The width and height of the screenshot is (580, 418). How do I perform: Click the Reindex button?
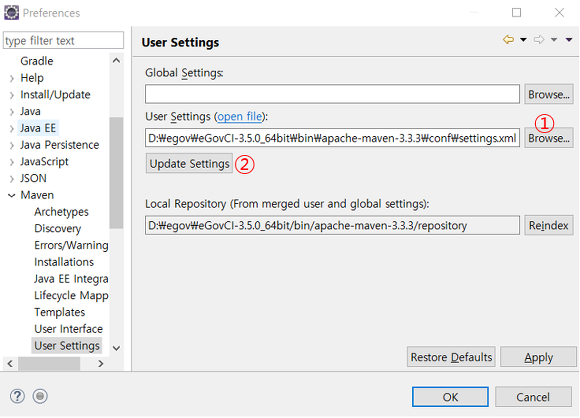click(549, 225)
